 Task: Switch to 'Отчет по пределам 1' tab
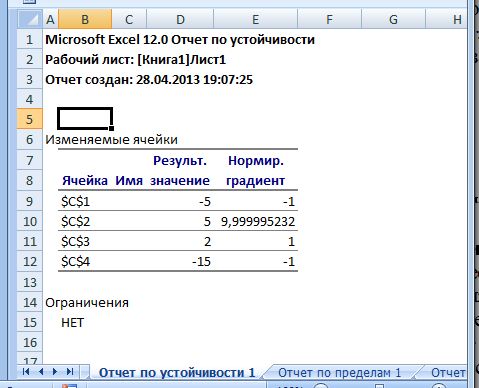coord(340,372)
